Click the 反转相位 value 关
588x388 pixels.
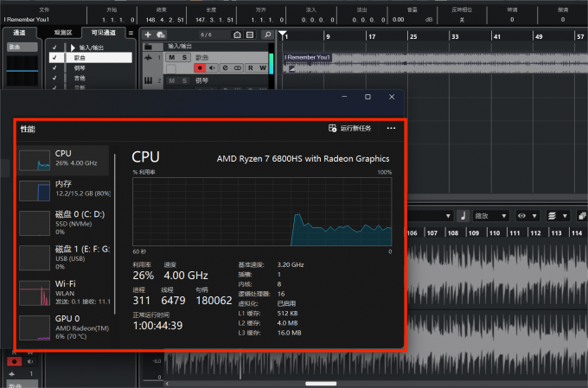(462, 20)
